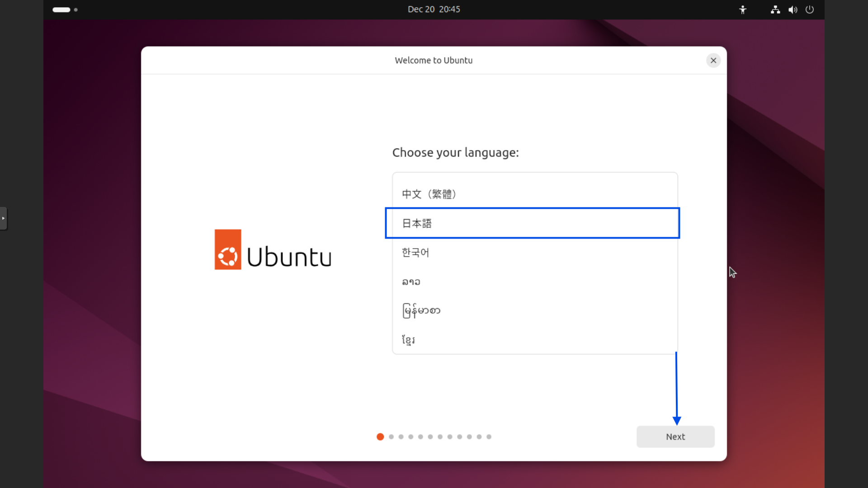Click the small workspace dot in top bar
868x488 pixels.
coord(76,9)
